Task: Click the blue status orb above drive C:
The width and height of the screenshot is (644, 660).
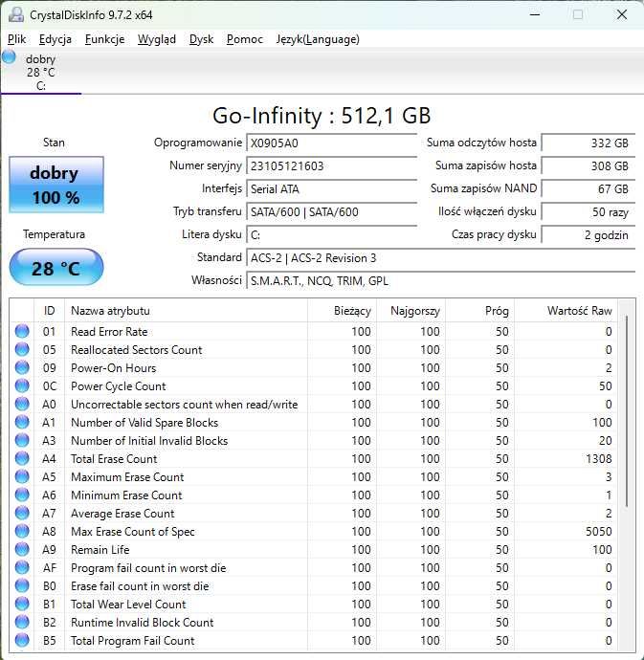Action: coord(9,56)
